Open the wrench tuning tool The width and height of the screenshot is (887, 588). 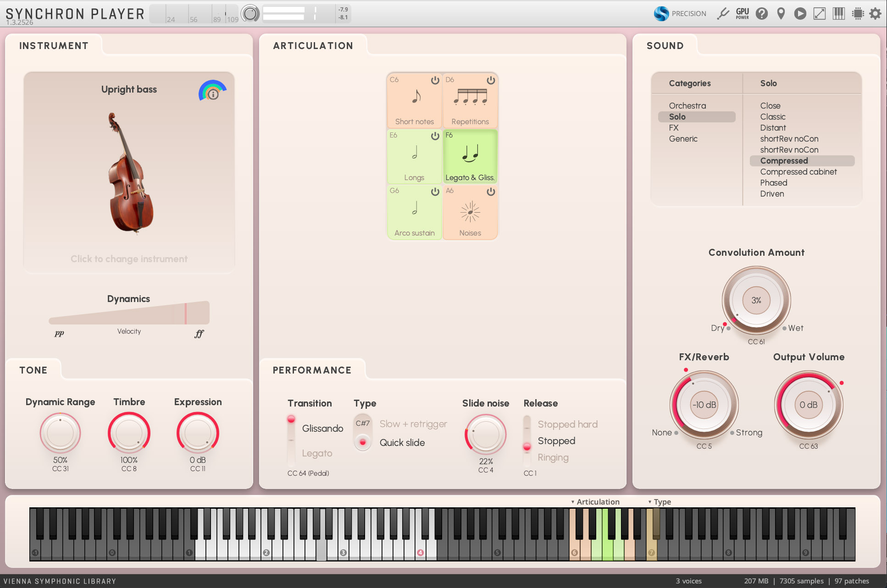pos(723,14)
